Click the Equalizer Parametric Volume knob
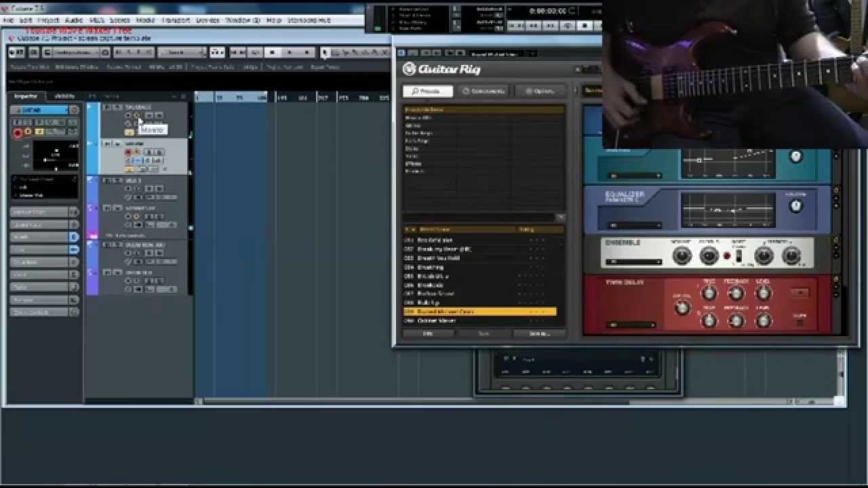The width and height of the screenshot is (868, 488). (x=795, y=206)
